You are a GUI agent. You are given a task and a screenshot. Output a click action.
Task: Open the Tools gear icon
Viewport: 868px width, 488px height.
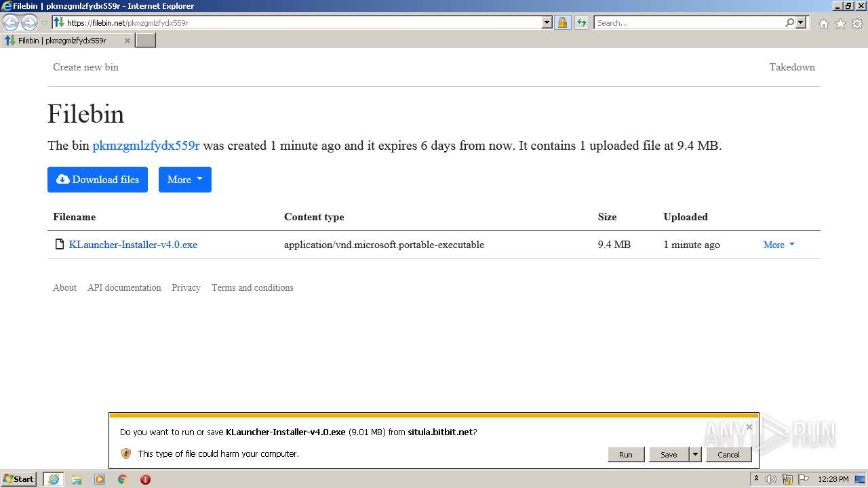(857, 24)
